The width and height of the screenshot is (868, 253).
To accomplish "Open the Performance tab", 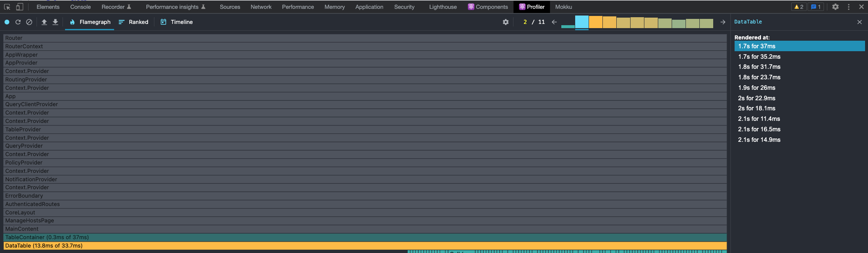I will pos(298,7).
